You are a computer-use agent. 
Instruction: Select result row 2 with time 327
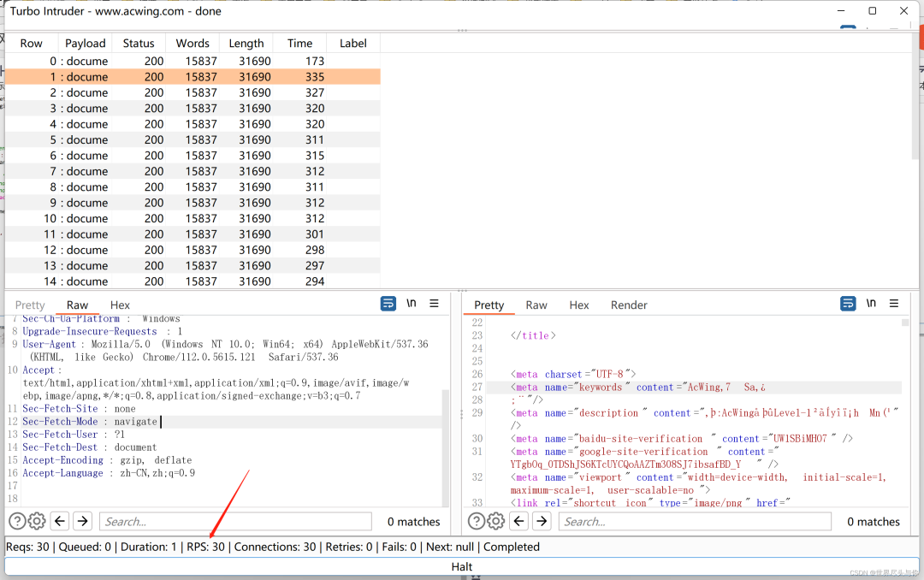pos(192,92)
